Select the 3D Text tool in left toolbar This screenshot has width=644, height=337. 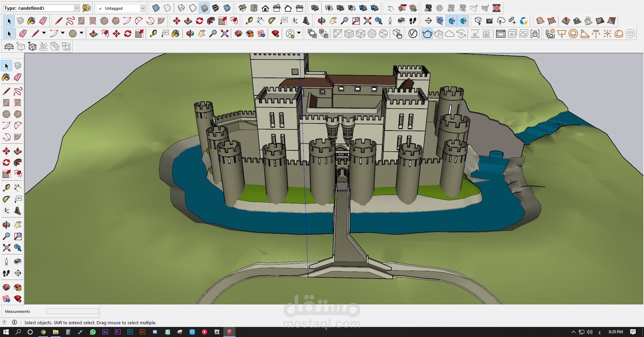[18, 211]
